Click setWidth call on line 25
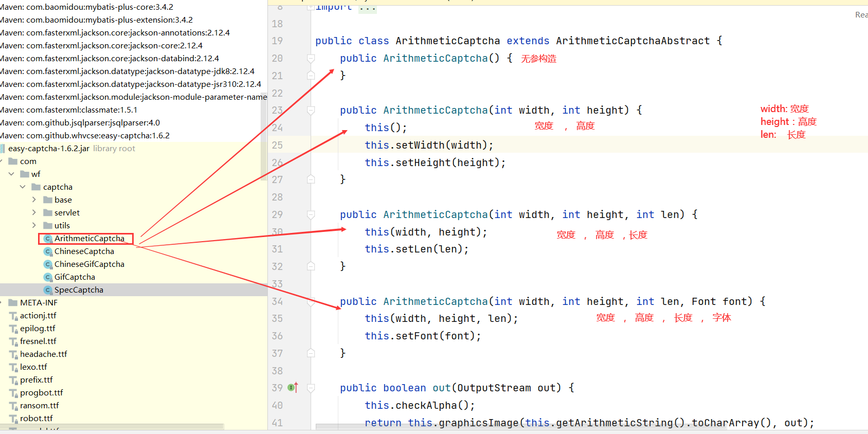This screenshot has height=434, width=868. coord(420,146)
